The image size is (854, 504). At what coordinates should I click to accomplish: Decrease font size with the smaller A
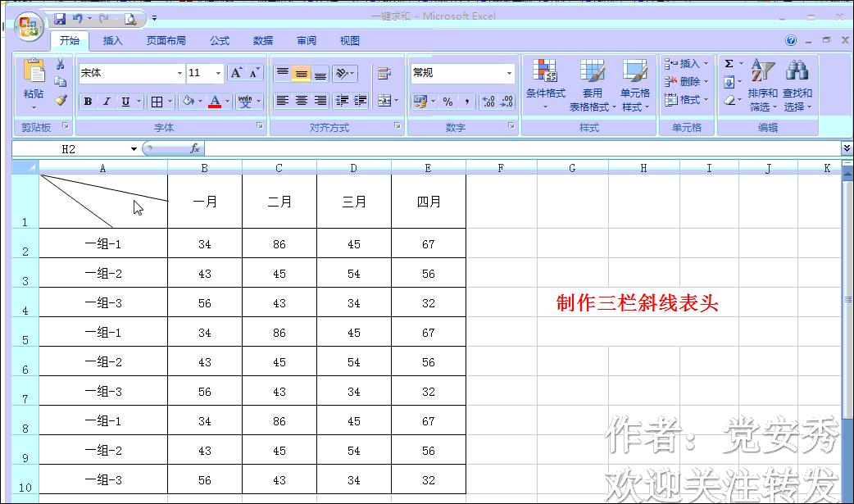[254, 73]
